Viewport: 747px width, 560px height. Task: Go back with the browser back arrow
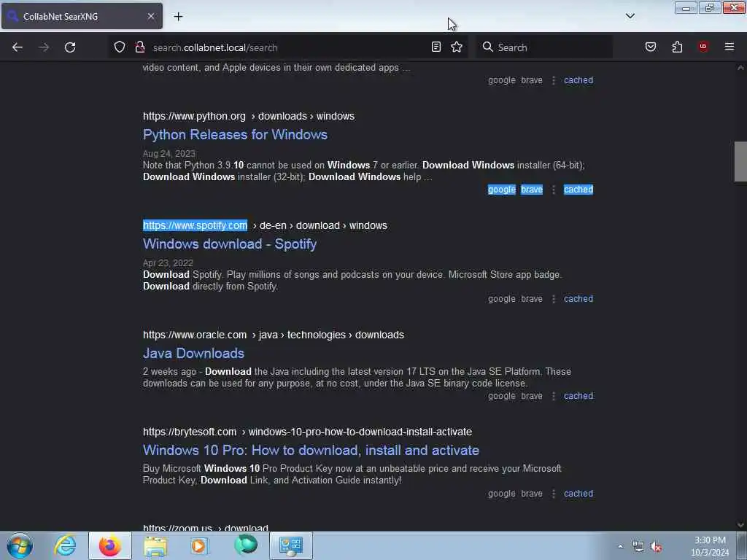(x=18, y=47)
